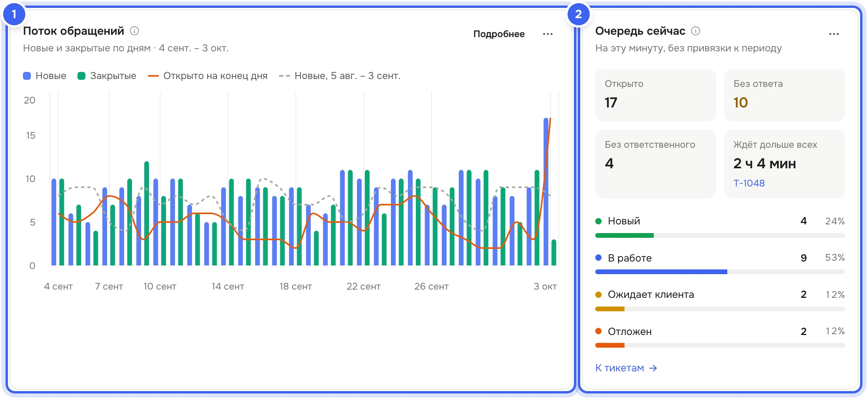Open the three-dots menu of Очередь сейчас card

click(x=834, y=34)
